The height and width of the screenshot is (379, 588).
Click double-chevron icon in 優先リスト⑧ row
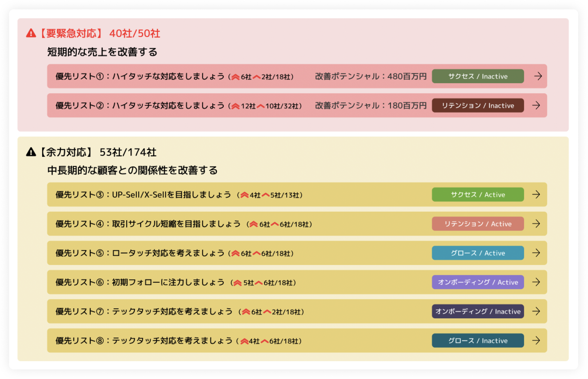click(244, 341)
